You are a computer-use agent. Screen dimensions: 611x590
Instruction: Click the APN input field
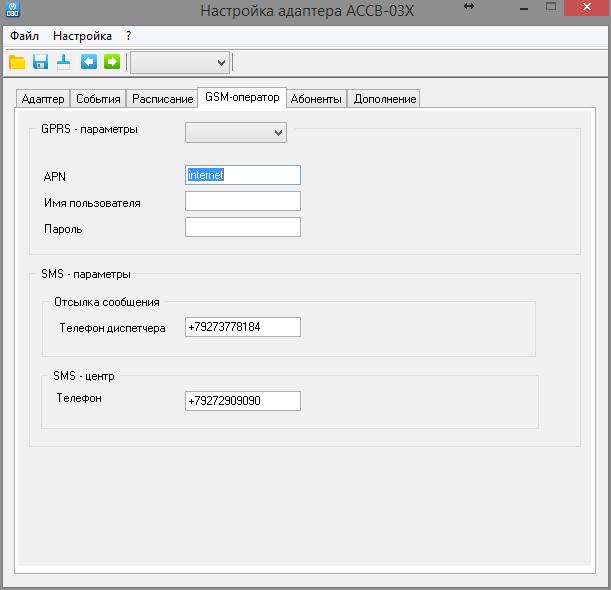[243, 175]
